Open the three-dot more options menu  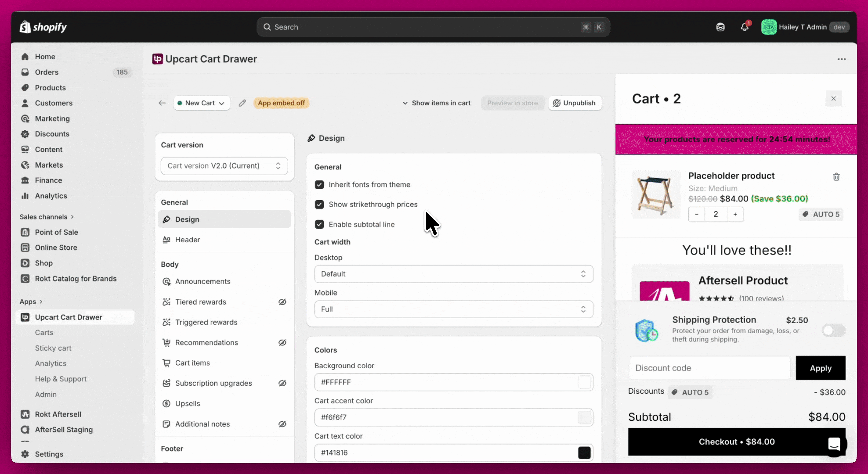point(841,59)
